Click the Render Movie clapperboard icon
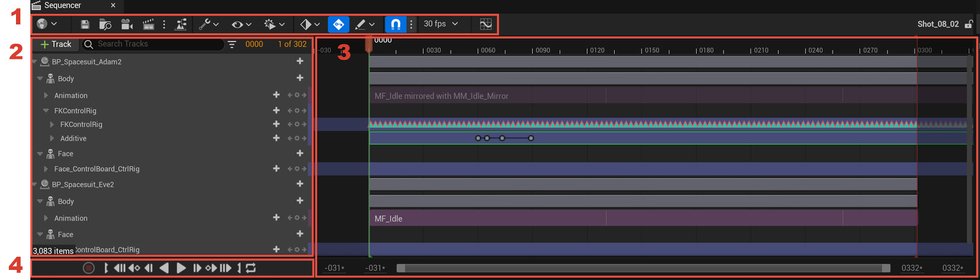The height and width of the screenshot is (280, 980). 148,24
